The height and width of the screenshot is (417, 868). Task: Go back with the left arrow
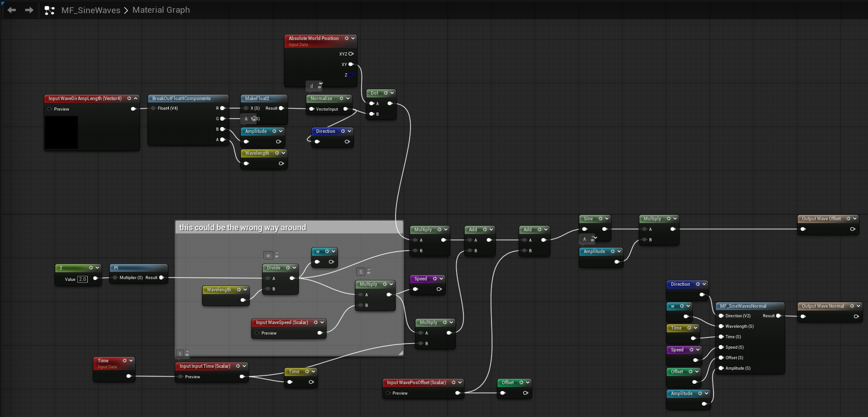pyautogui.click(x=12, y=10)
